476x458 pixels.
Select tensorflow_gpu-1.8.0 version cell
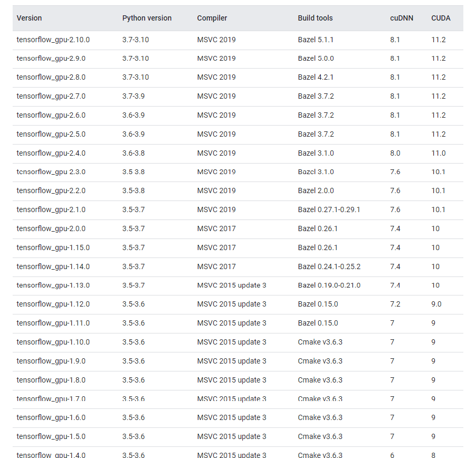click(51, 380)
